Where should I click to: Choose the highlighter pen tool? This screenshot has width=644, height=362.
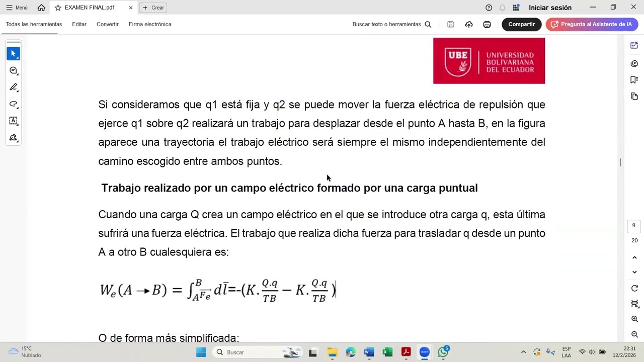(14, 87)
